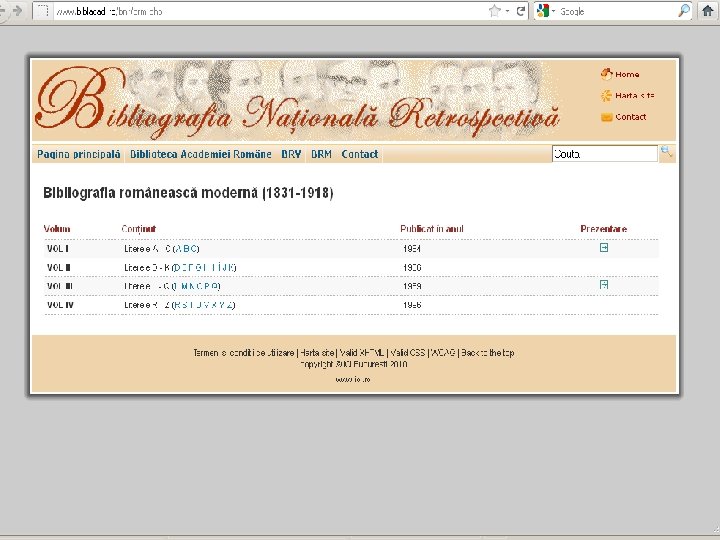The image size is (720, 540).
Task: Click Back to the top footer link
Action: pos(488,353)
